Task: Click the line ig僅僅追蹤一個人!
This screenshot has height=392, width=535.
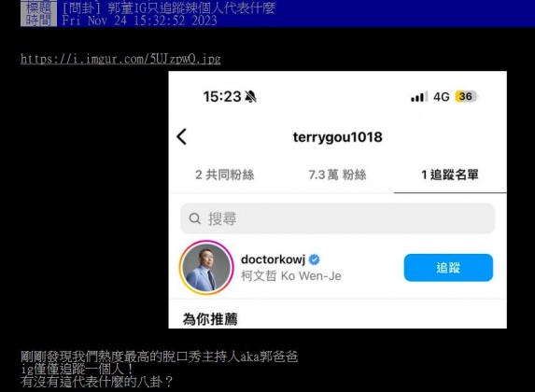Action: tap(77, 370)
